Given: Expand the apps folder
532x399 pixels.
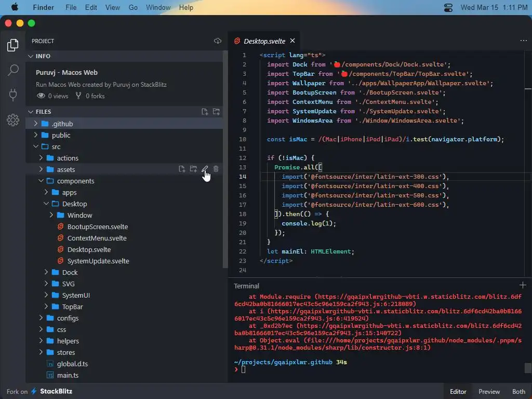Looking at the screenshot, I should pos(46,192).
